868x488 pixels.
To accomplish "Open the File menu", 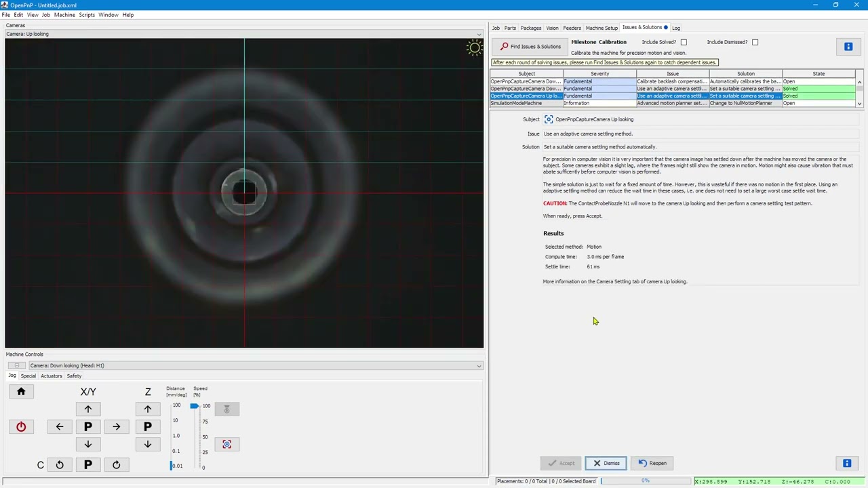I will (6, 15).
